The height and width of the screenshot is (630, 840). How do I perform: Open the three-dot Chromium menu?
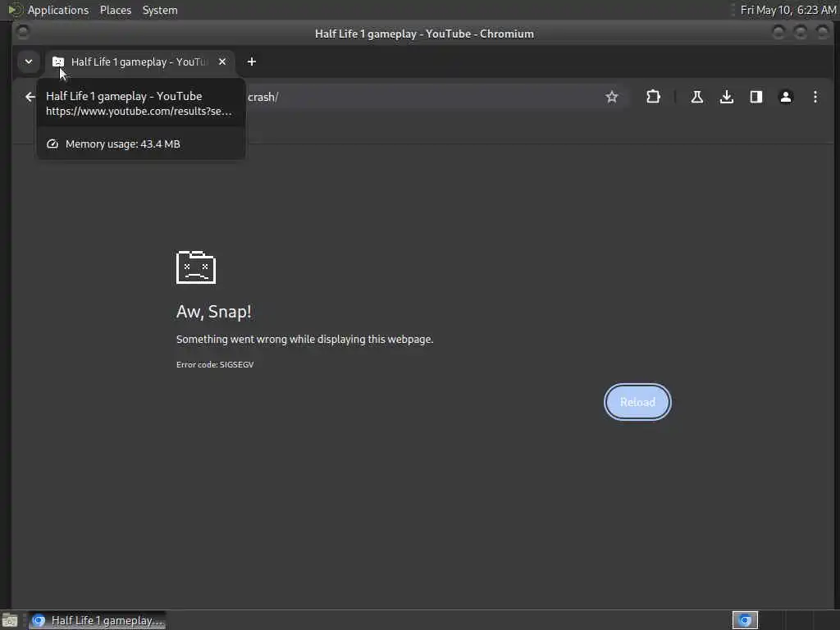click(x=815, y=97)
